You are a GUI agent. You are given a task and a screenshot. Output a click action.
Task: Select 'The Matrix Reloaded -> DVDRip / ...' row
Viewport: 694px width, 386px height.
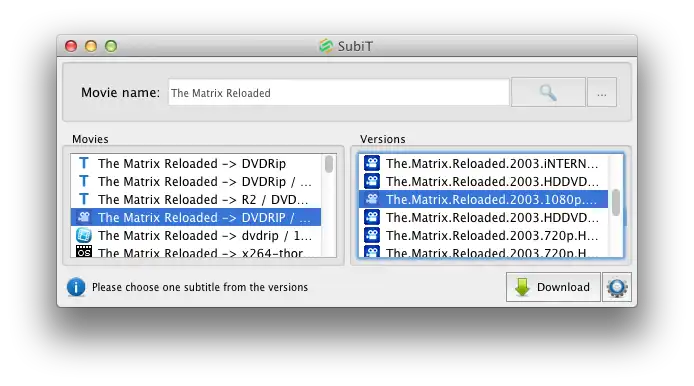(x=196, y=181)
